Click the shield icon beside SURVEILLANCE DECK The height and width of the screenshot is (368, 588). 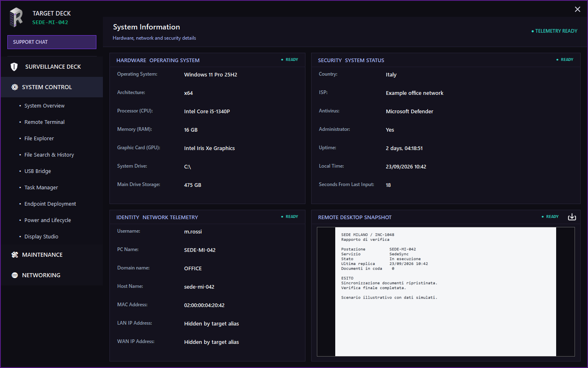tap(14, 67)
